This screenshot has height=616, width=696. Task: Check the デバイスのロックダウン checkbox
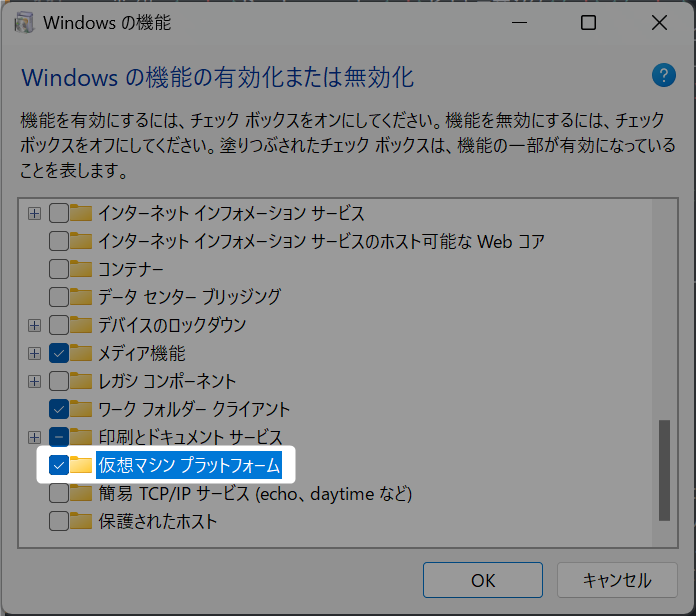tap(59, 325)
